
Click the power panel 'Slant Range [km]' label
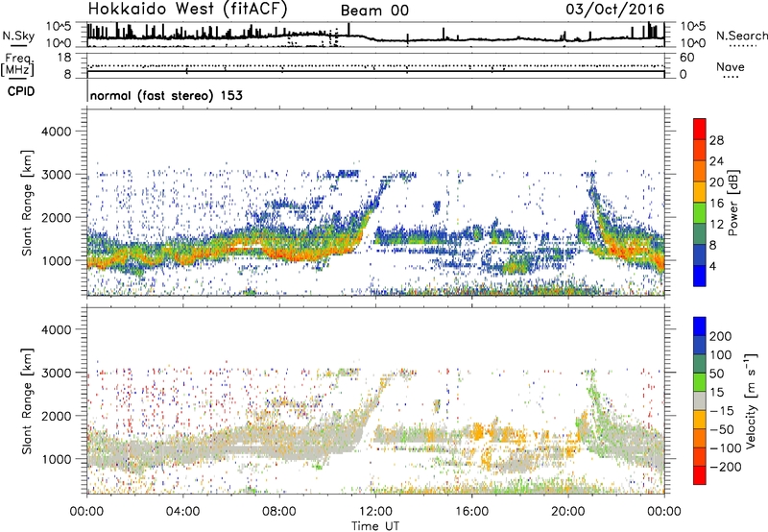(28, 203)
